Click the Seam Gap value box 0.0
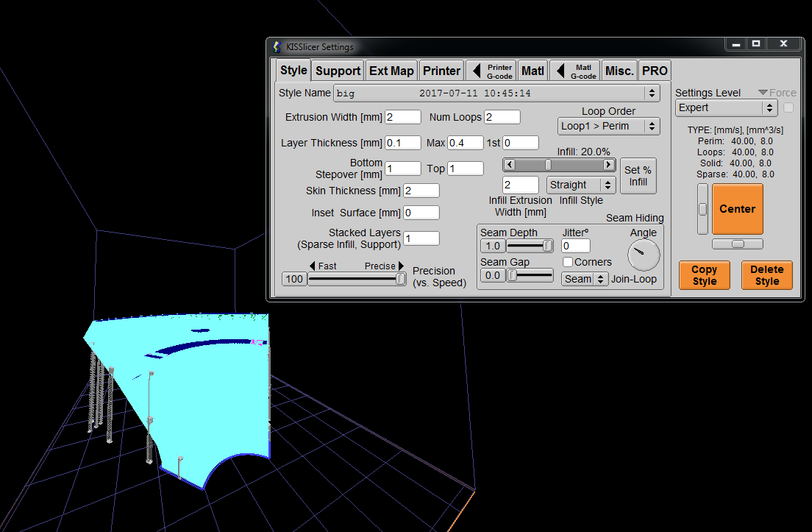 pyautogui.click(x=493, y=276)
